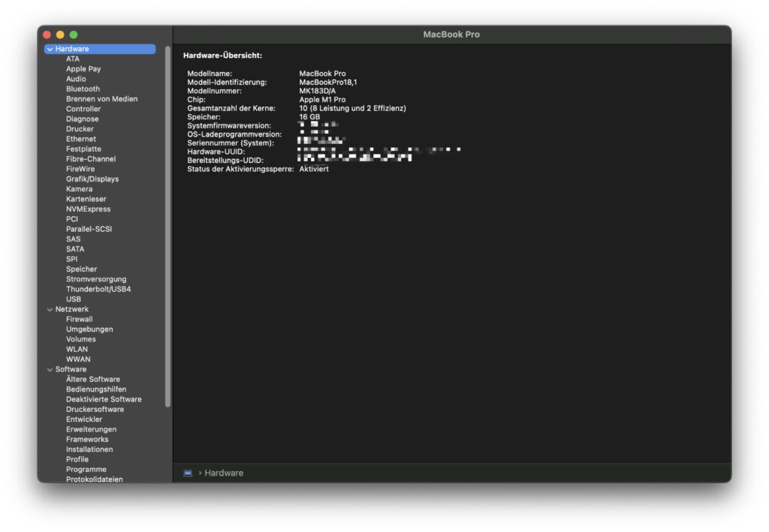The width and height of the screenshot is (769, 532).
Task: Select the Apple Pay sidebar entry
Action: coord(83,68)
